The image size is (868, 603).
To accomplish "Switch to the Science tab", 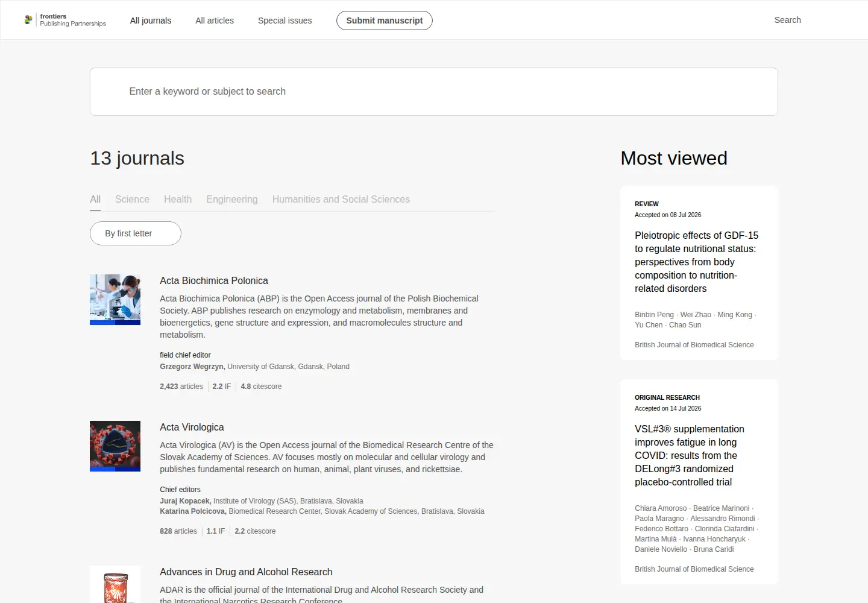I will point(132,200).
